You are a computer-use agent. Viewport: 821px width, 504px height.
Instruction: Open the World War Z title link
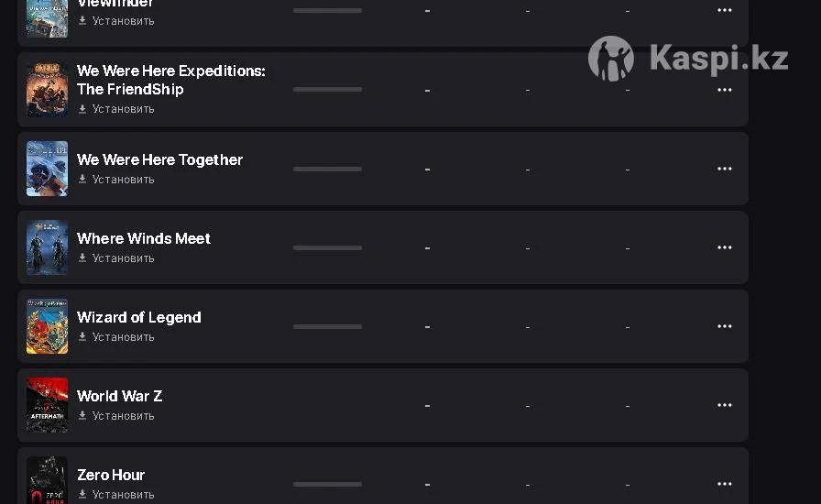120,396
